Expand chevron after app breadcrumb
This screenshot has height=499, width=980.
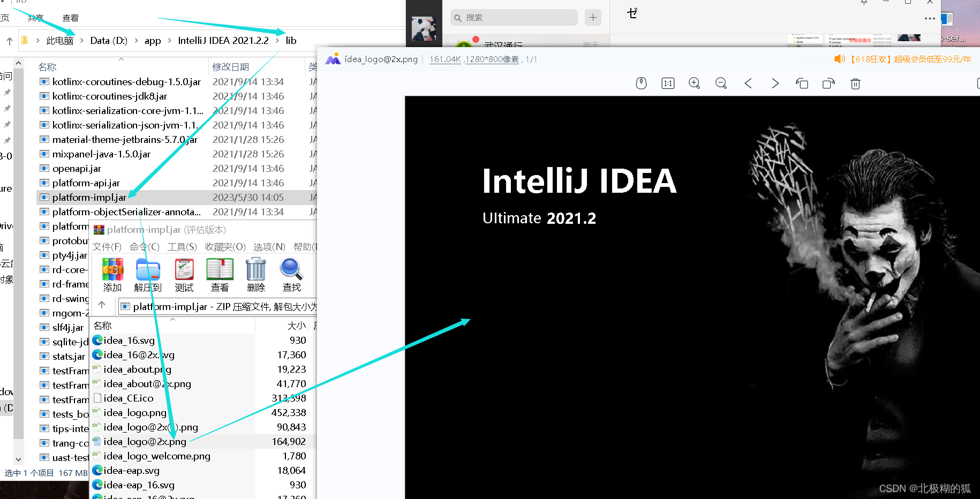point(169,41)
